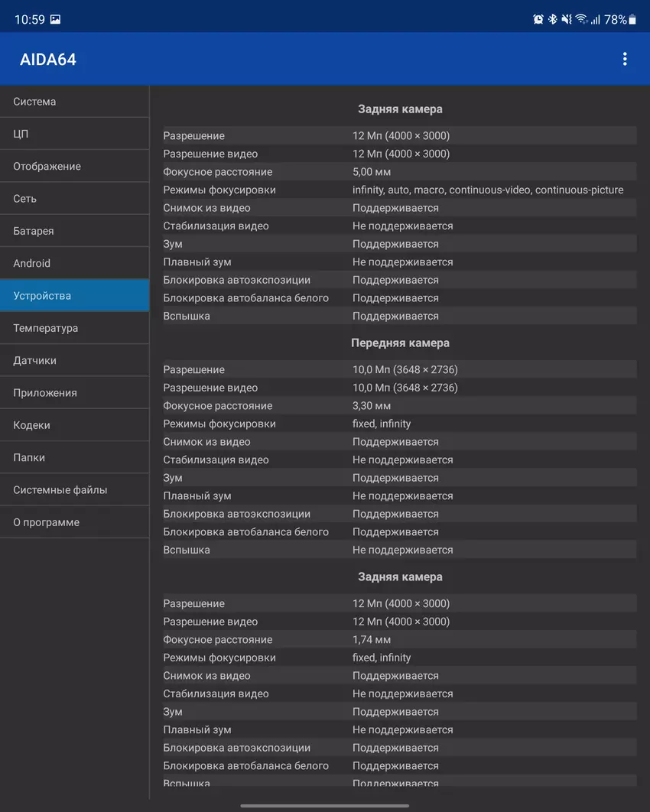
Task: Tap the battery indicator icon
Action: point(632,20)
